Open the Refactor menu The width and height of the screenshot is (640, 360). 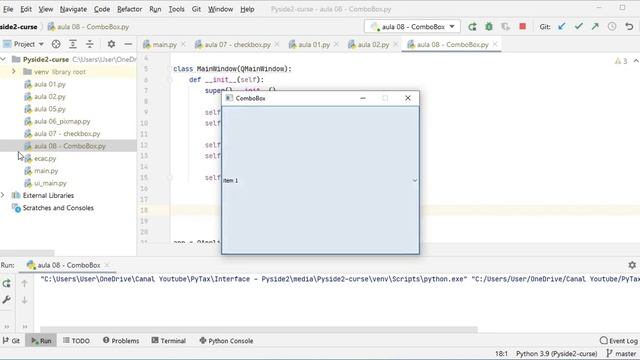tap(129, 9)
